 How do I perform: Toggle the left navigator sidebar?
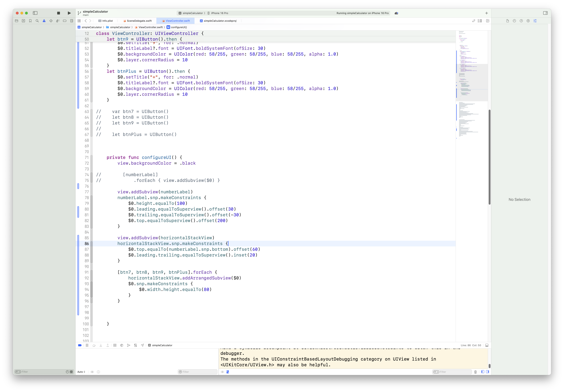coord(35,13)
